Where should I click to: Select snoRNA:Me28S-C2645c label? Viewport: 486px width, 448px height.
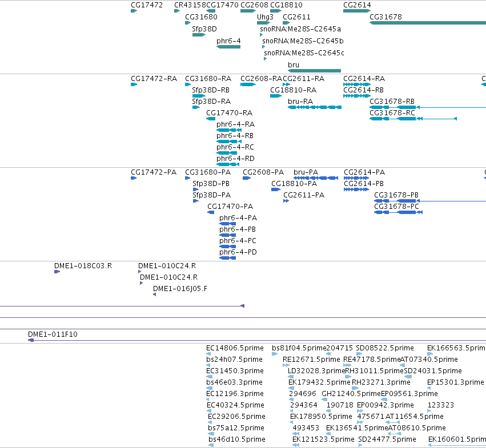(304, 53)
